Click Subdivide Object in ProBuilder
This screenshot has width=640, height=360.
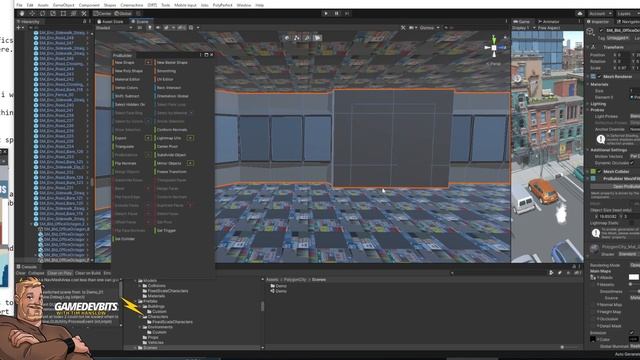coord(171,155)
